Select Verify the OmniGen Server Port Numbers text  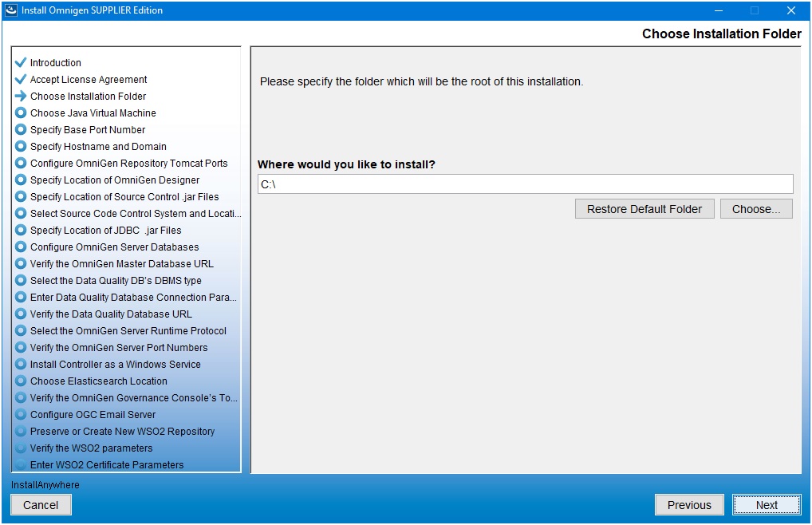pyautogui.click(x=119, y=347)
